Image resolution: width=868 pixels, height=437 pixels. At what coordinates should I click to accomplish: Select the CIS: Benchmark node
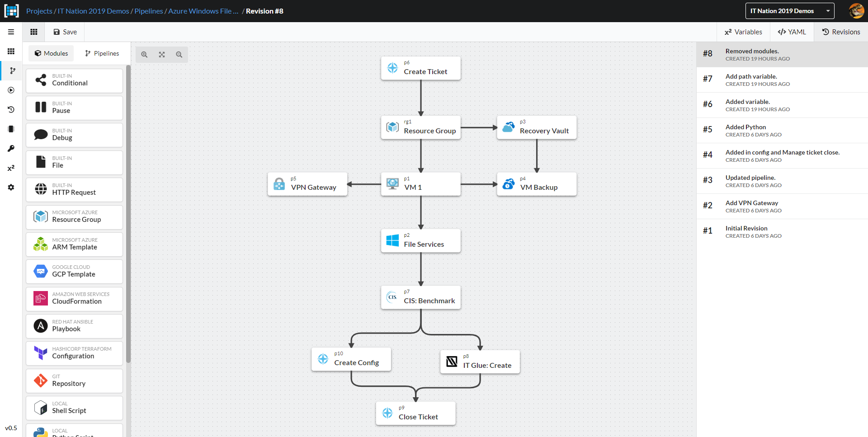[421, 297]
